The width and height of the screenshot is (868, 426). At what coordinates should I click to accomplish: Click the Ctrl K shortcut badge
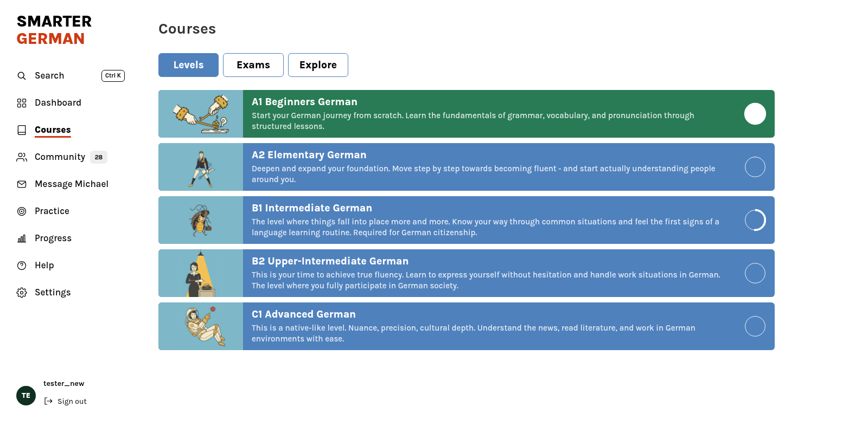pyautogui.click(x=113, y=76)
